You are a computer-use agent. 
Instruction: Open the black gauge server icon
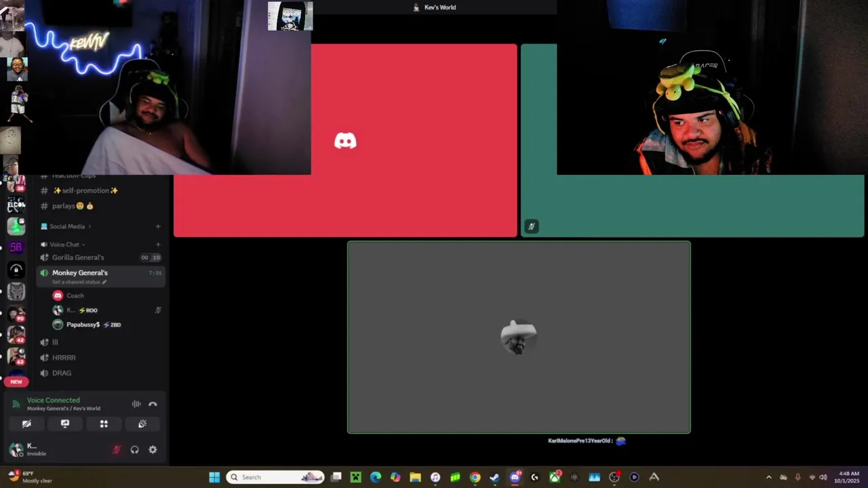(16, 270)
